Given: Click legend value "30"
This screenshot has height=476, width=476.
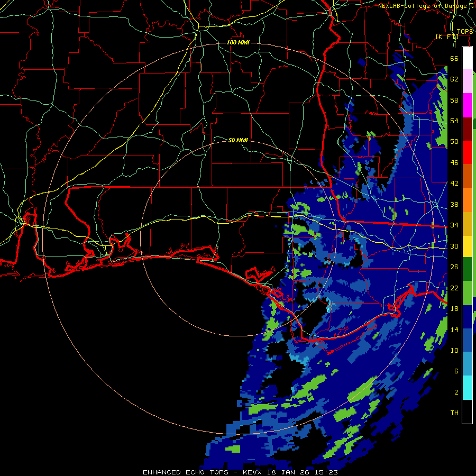Looking at the screenshot, I should click(x=454, y=246).
